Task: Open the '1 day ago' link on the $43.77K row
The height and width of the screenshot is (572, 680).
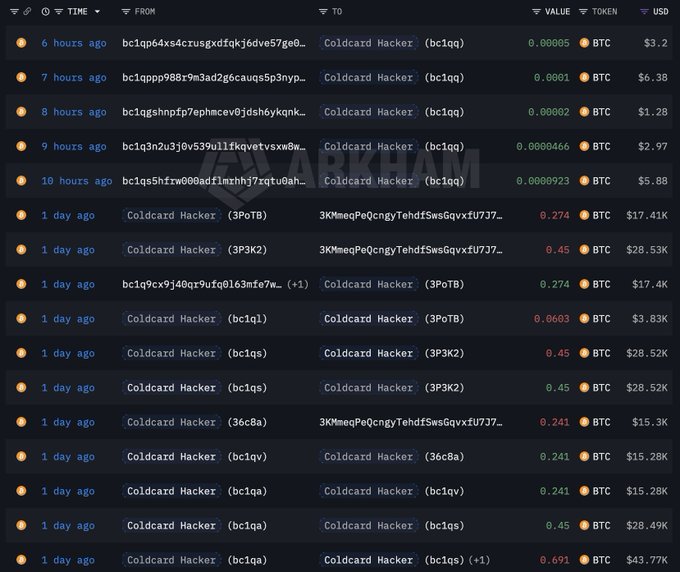Action: [x=68, y=560]
